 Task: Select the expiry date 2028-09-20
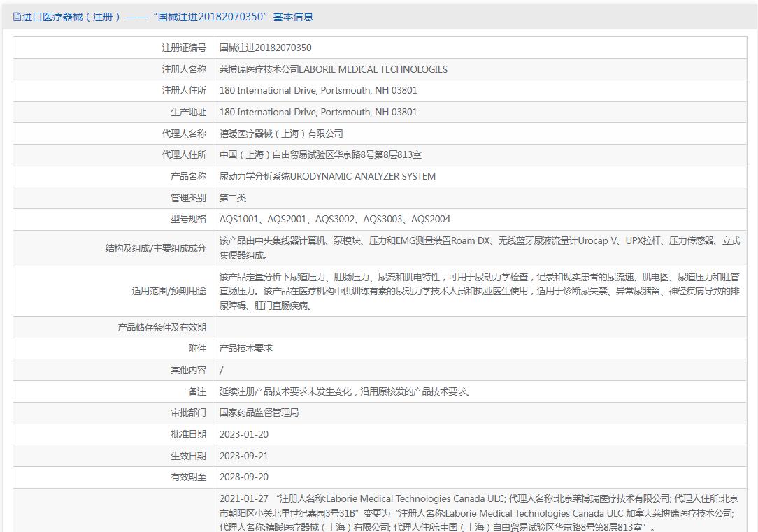coord(243,477)
